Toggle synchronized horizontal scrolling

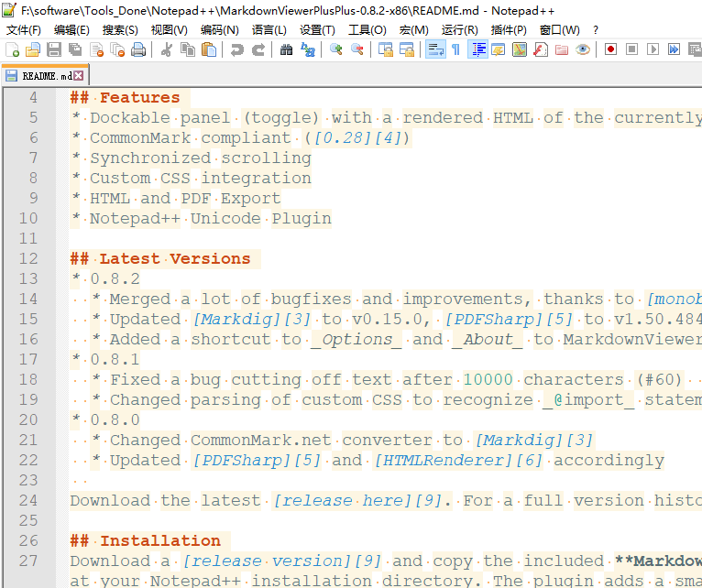pyautogui.click(x=407, y=49)
